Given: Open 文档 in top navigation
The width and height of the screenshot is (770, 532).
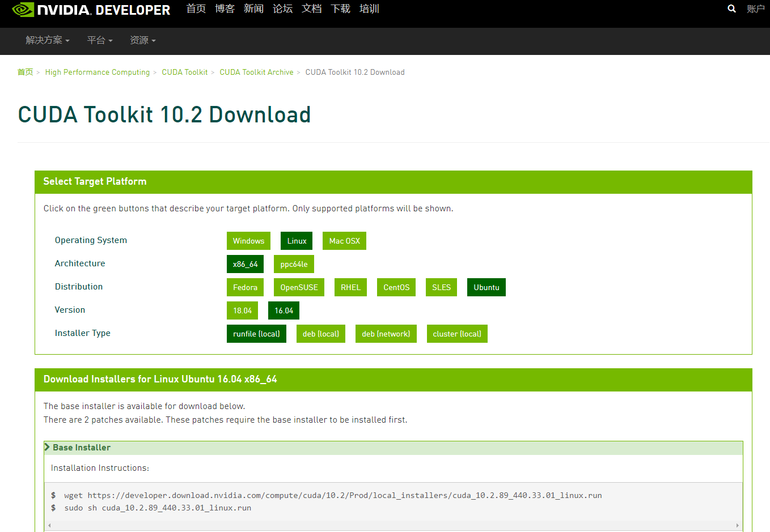Looking at the screenshot, I should coord(311,8).
